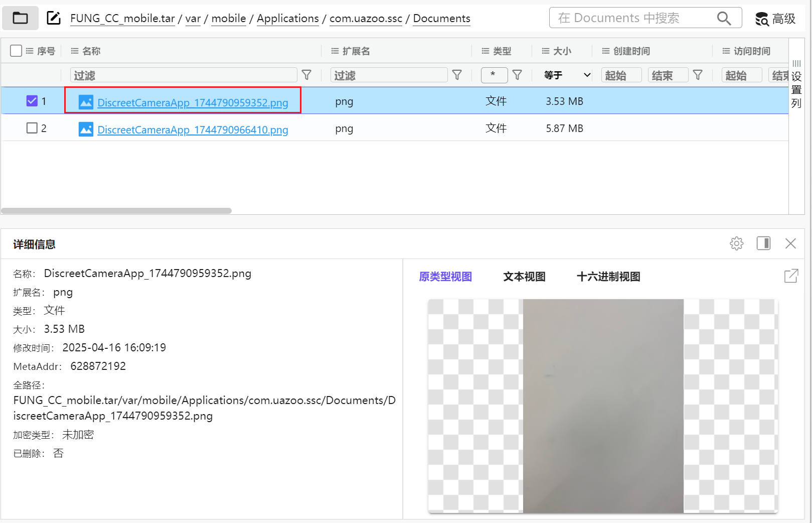Open the details panel settings gear

(x=736, y=244)
